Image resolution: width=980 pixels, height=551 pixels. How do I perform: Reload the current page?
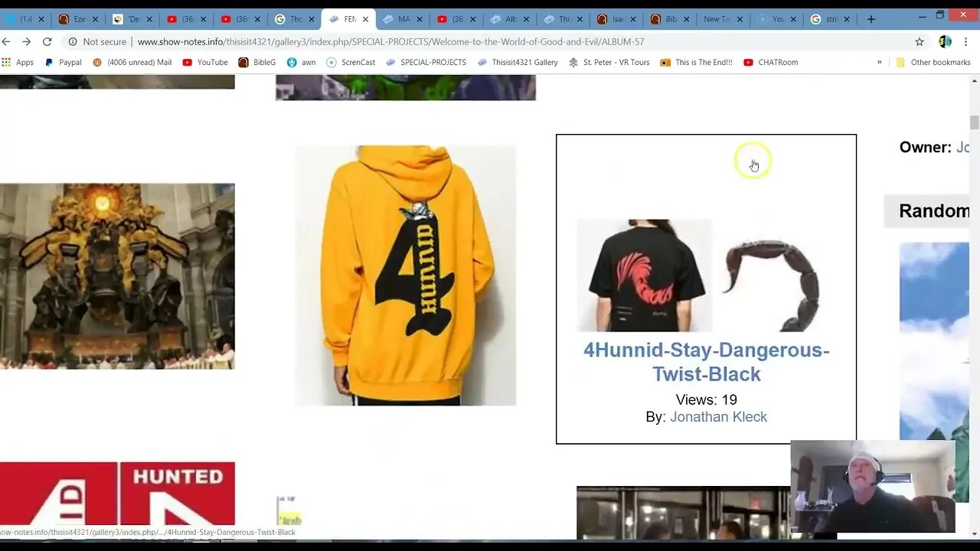pyautogui.click(x=47, y=42)
